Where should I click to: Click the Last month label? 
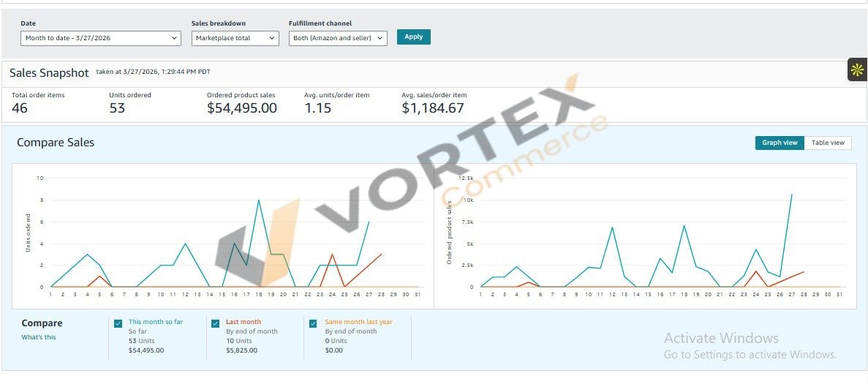(244, 322)
